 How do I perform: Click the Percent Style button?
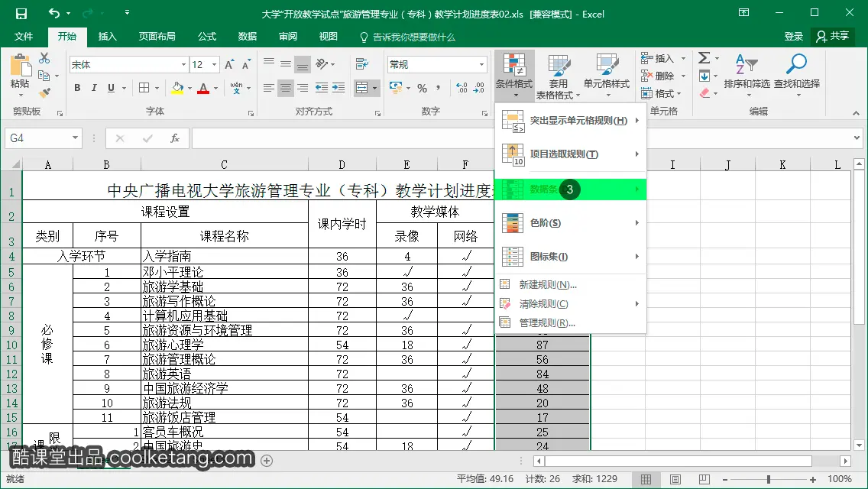pos(423,88)
